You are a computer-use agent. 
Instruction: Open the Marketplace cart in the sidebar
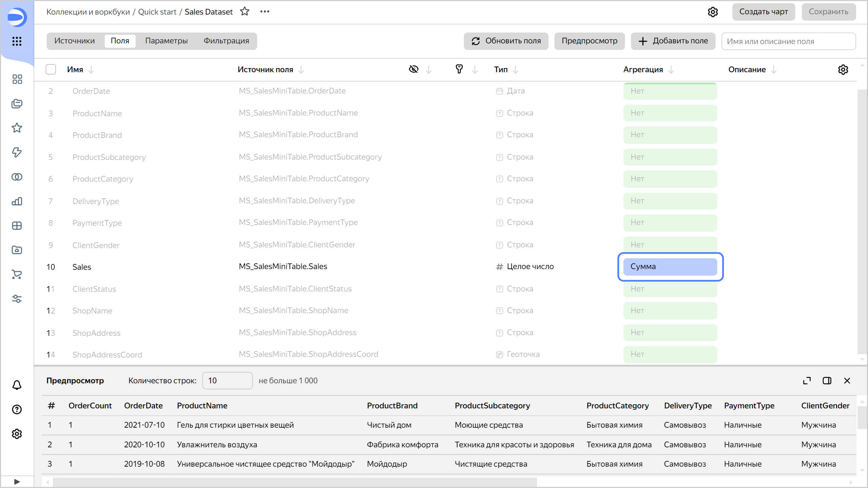click(17, 274)
